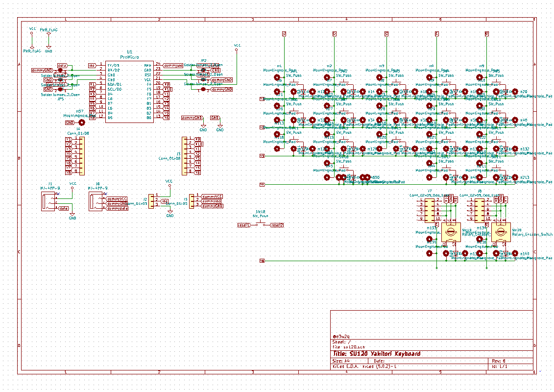Select the J2 three-pin connector symbol
Image resolution: width=554 pixels, height=392 pixels.
click(151, 201)
